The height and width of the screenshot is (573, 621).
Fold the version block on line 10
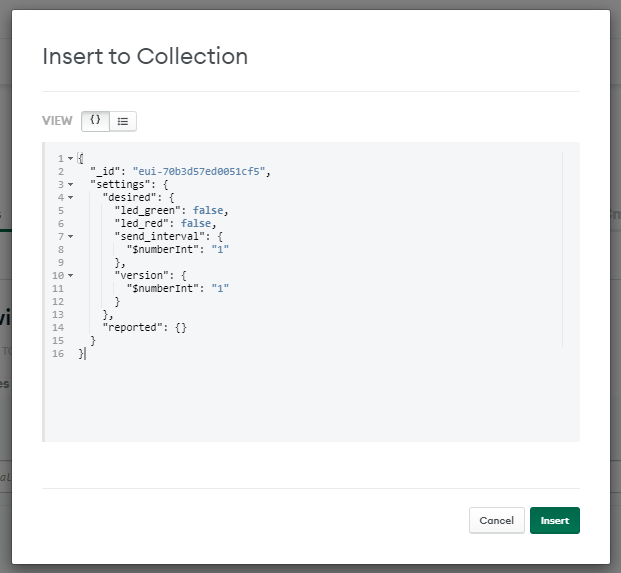tap(70, 275)
